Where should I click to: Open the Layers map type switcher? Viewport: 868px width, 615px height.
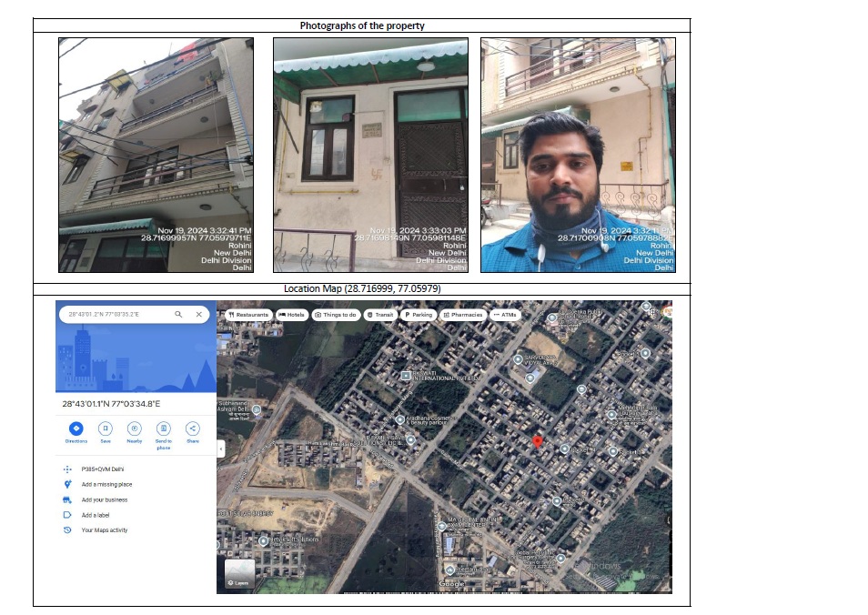pyautogui.click(x=239, y=574)
